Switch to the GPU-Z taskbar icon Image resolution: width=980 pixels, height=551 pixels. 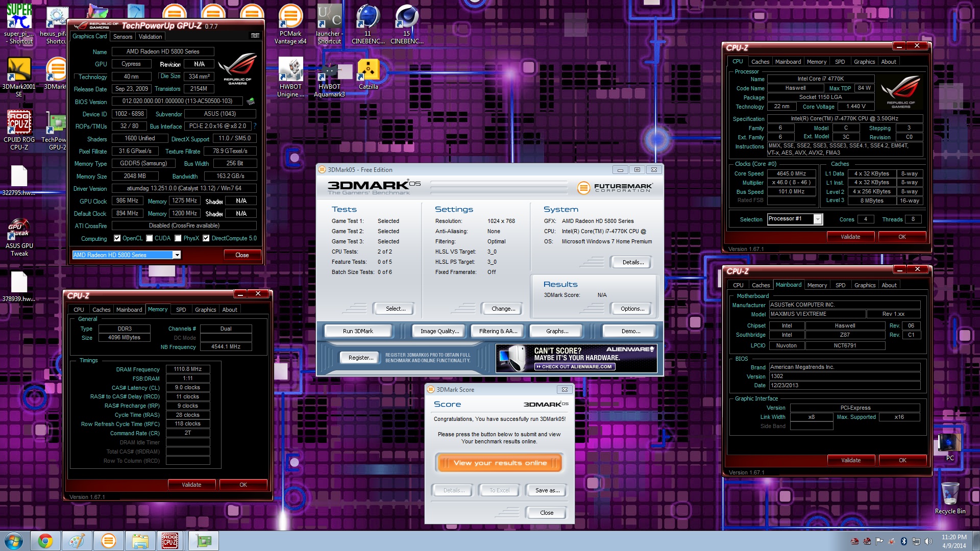(x=203, y=541)
